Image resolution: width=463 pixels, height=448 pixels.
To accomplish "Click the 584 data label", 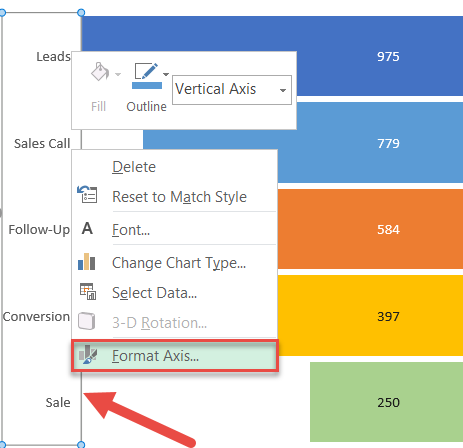I will click(x=388, y=229).
